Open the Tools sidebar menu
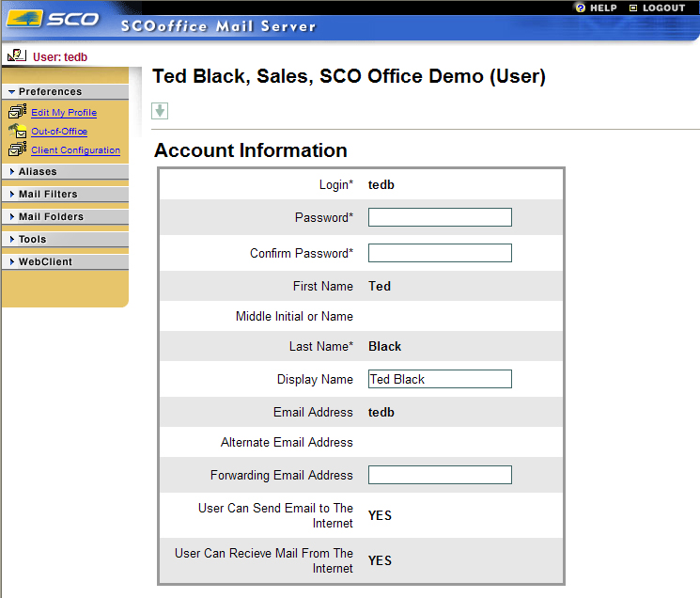 (32, 240)
